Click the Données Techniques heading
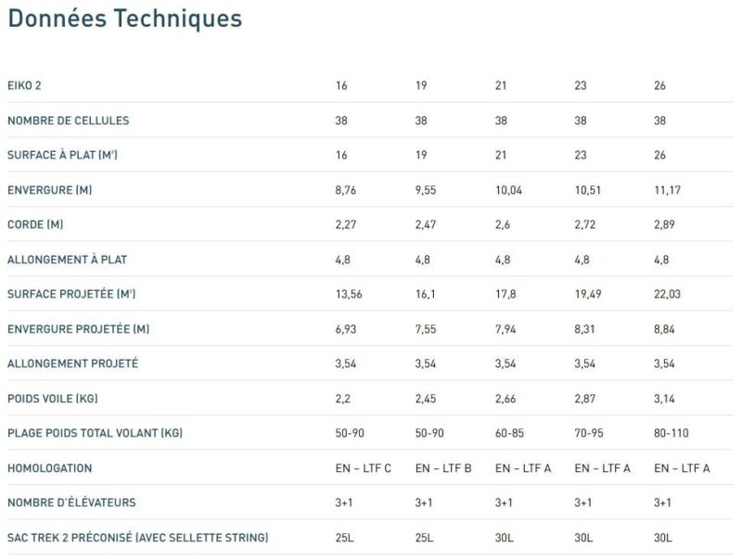 pyautogui.click(x=125, y=19)
